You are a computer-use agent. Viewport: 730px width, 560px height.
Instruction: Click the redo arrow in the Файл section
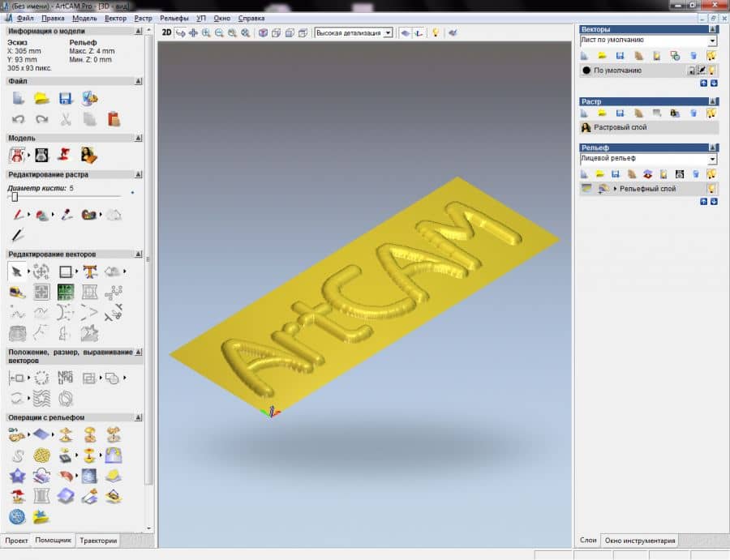tap(42, 119)
